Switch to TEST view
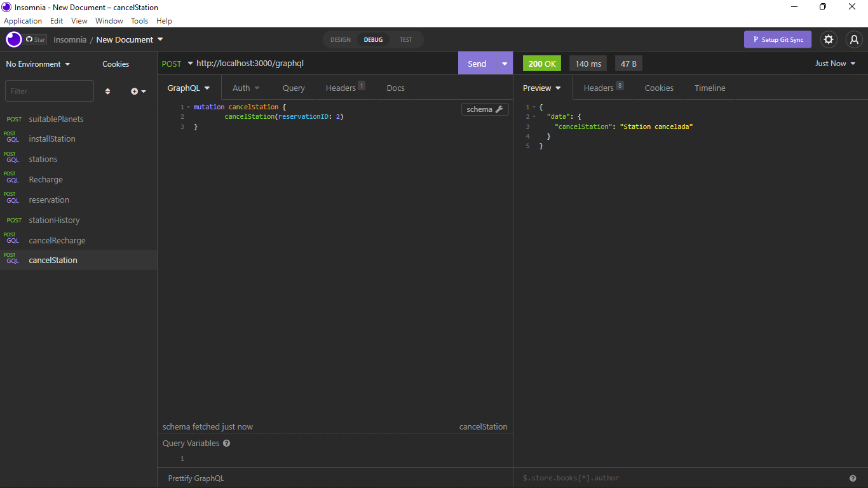Viewport: 868px width, 488px height. pyautogui.click(x=405, y=39)
